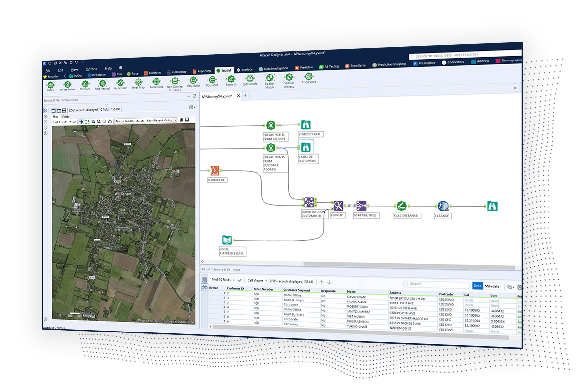Select the Create Points tool in ribbon

point(67,86)
